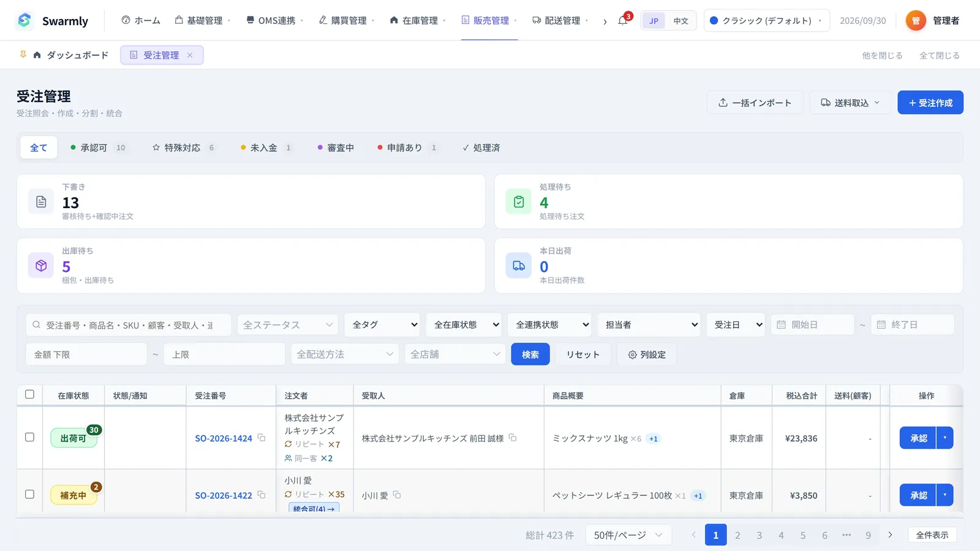Click the 処理待ち clipboard icon
Image resolution: width=980 pixels, height=551 pixels.
tap(519, 201)
